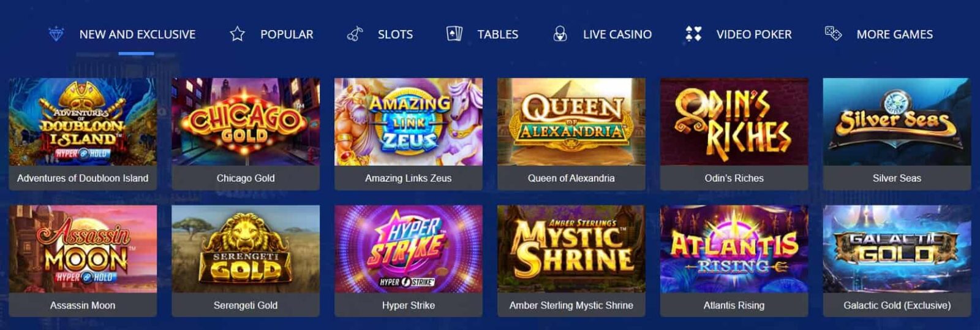The height and width of the screenshot is (330, 980).
Task: Click the playing cards icon for Tables
Action: [x=454, y=34]
